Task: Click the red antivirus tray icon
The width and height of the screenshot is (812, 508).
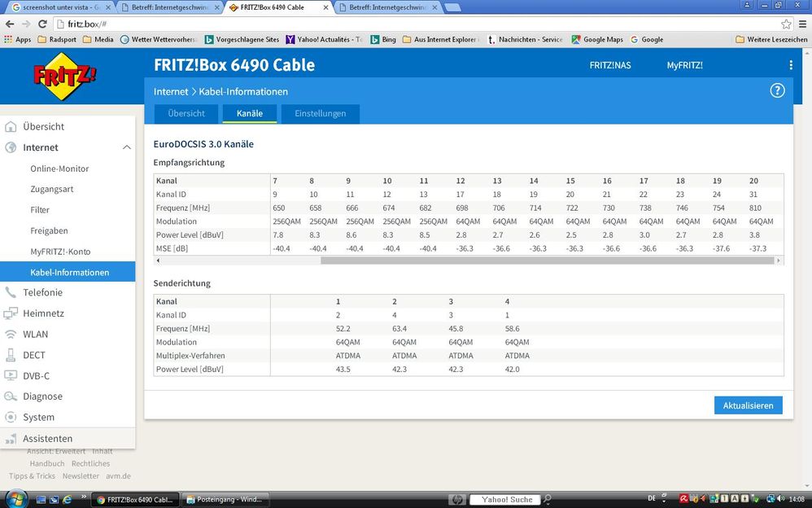Action: 683,499
